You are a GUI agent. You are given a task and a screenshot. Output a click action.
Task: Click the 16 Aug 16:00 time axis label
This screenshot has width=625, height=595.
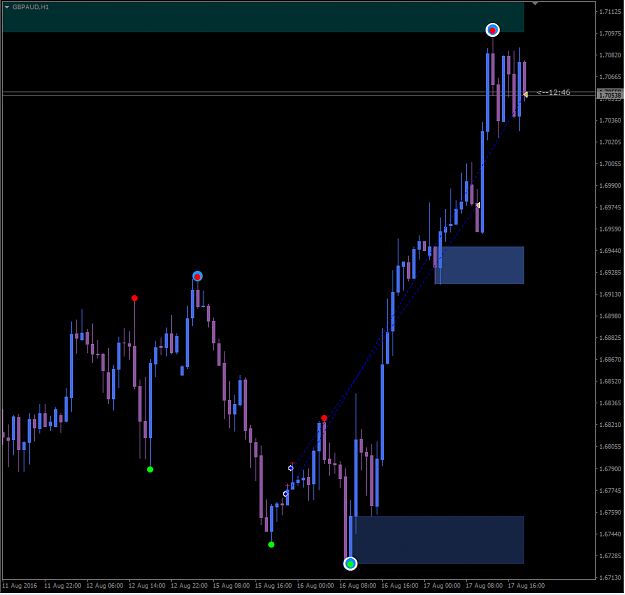(400, 585)
